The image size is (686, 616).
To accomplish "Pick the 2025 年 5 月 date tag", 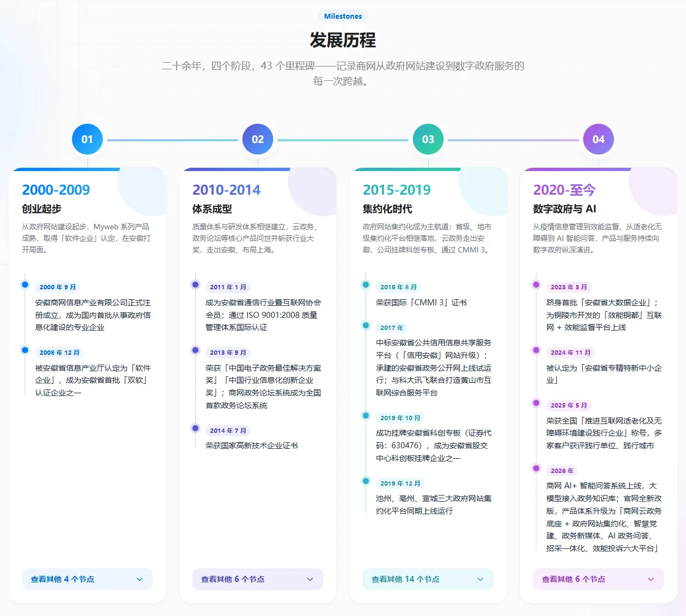I will [x=569, y=405].
